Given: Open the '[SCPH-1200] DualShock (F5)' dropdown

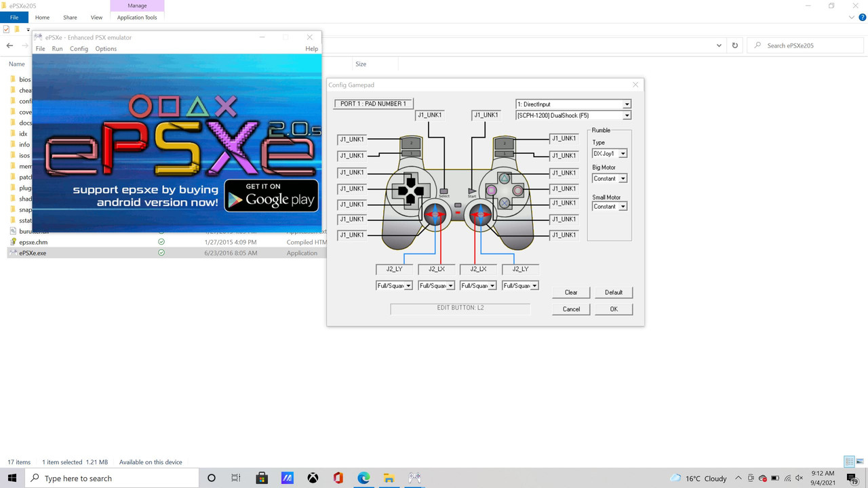Looking at the screenshot, I should point(627,115).
